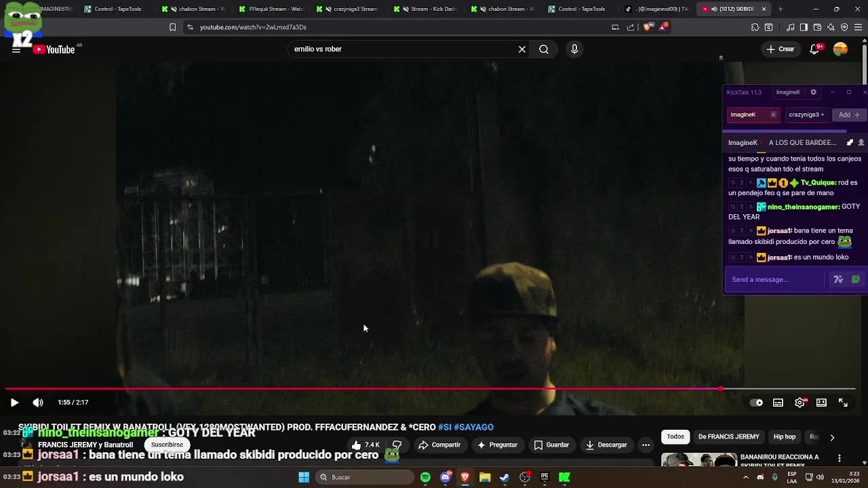
Task: Go to the YouTube home logo
Action: 54,49
